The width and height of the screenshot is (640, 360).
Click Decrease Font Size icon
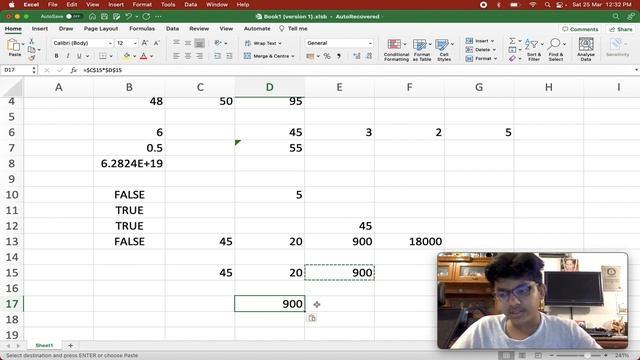[x=157, y=43]
